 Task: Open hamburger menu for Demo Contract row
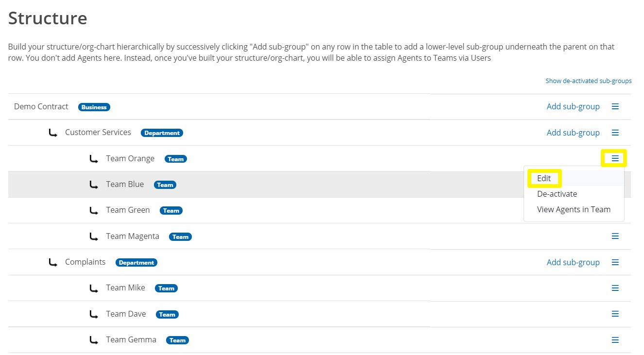click(615, 106)
